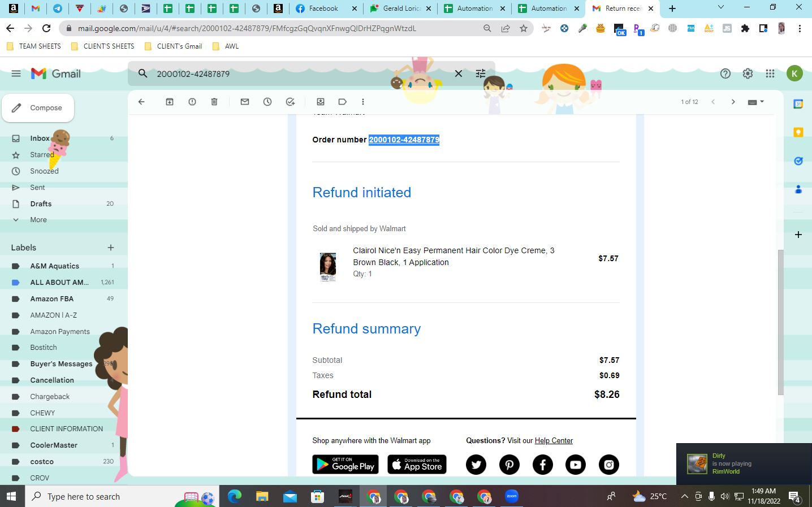Viewport: 812px width, 507px height.
Task: Open Windows notification center
Action: point(794,497)
